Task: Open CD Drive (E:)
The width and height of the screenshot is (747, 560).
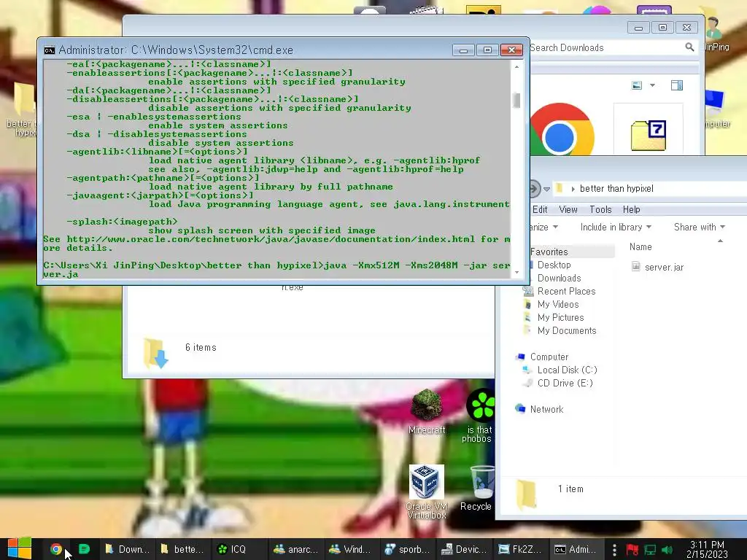Action: click(565, 383)
